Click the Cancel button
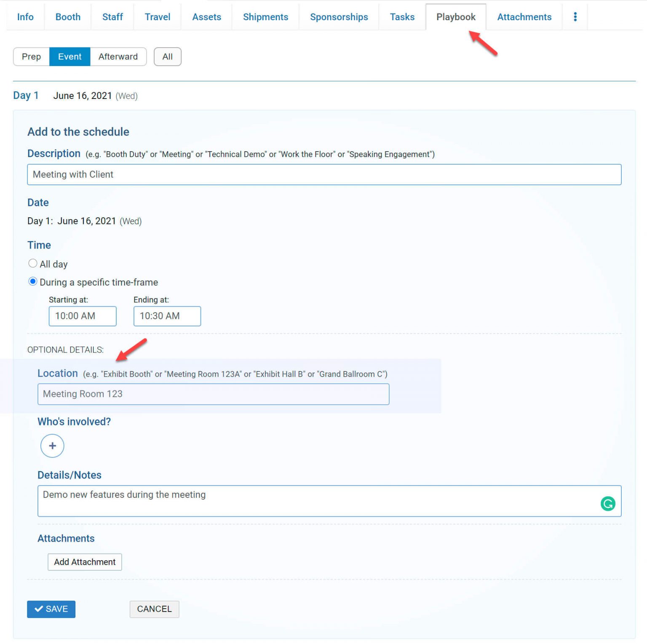This screenshot has width=647, height=644. (x=154, y=609)
